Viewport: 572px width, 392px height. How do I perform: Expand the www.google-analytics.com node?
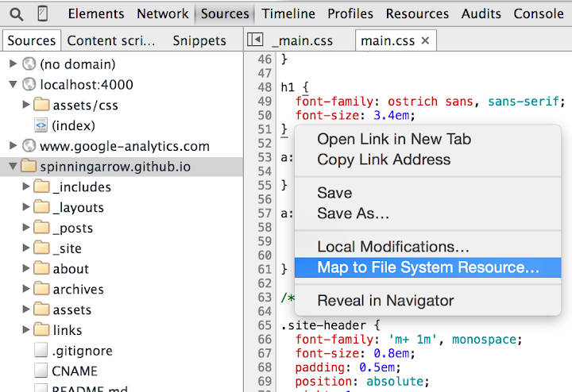[14, 145]
